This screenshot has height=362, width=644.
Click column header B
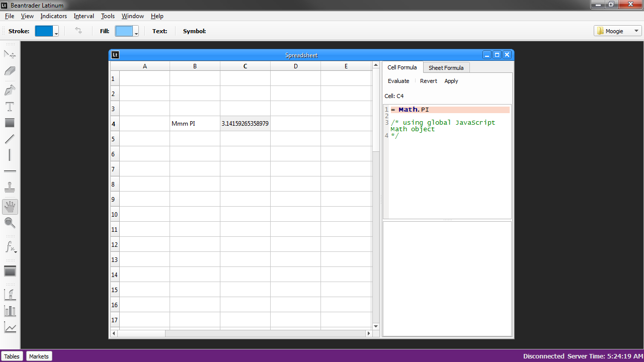point(195,66)
